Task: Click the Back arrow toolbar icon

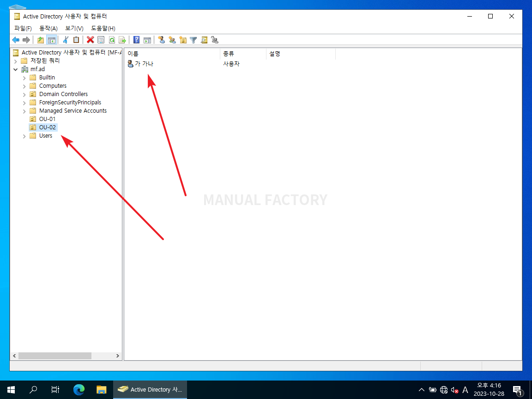Action: pyautogui.click(x=16, y=40)
